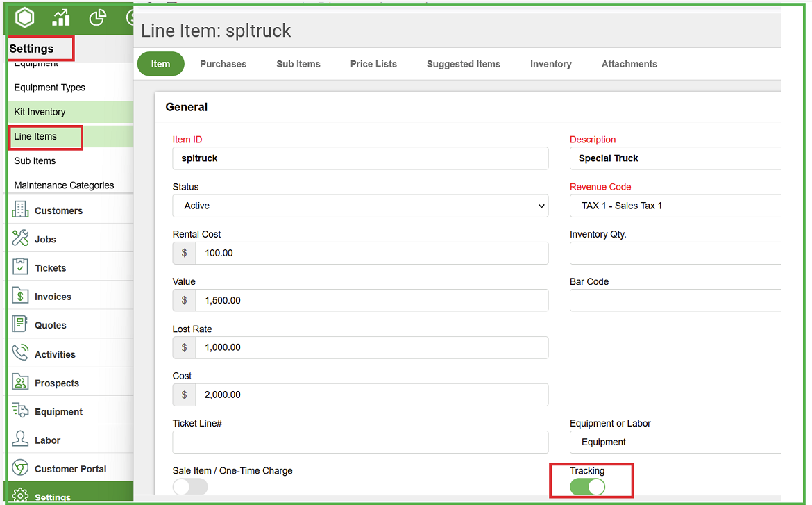This screenshot has height=505, width=812.
Task: Click the Cost field 2,000.00
Action: 372,395
